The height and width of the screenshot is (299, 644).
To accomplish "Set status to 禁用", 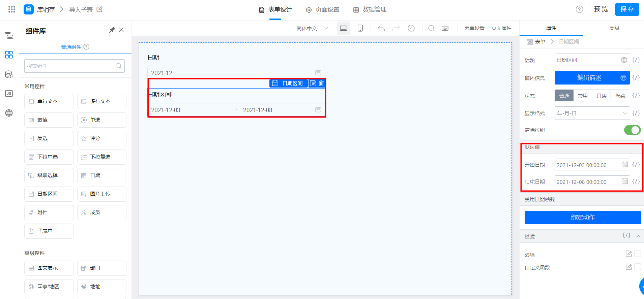I will point(583,96).
